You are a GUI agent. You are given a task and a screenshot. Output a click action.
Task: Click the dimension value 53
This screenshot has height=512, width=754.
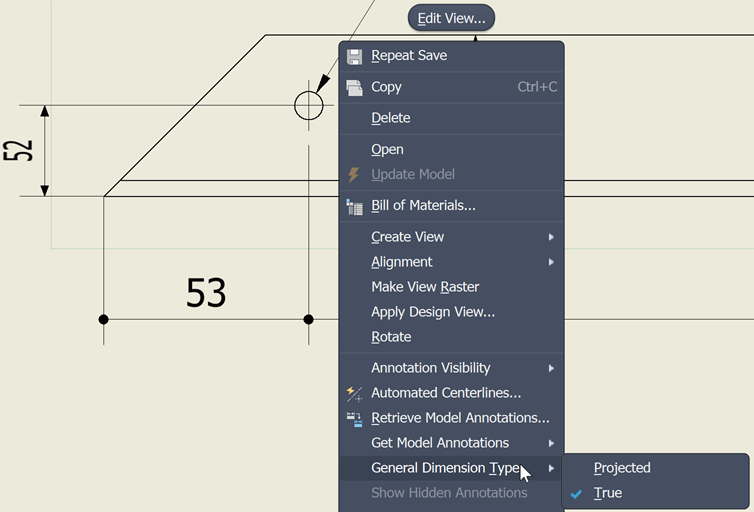coord(206,293)
